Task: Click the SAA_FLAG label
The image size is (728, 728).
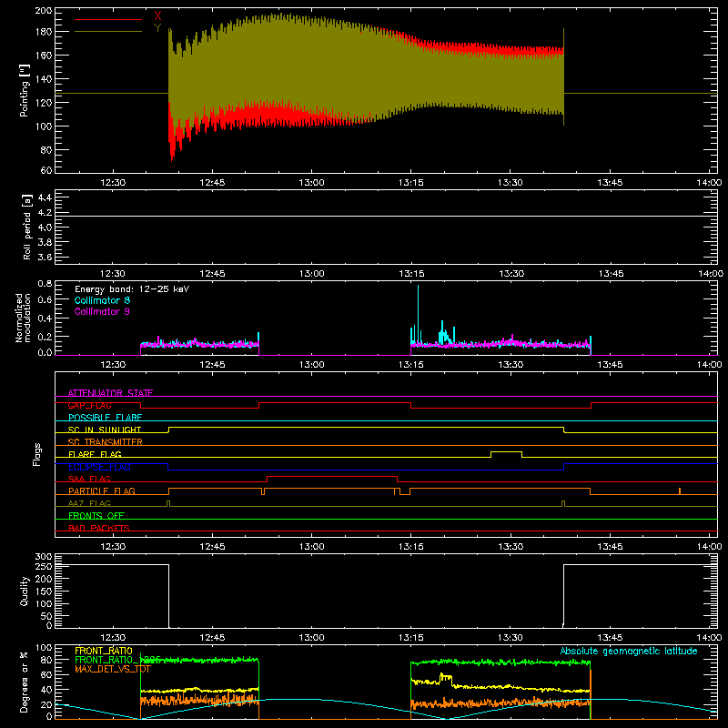Action: [89, 479]
